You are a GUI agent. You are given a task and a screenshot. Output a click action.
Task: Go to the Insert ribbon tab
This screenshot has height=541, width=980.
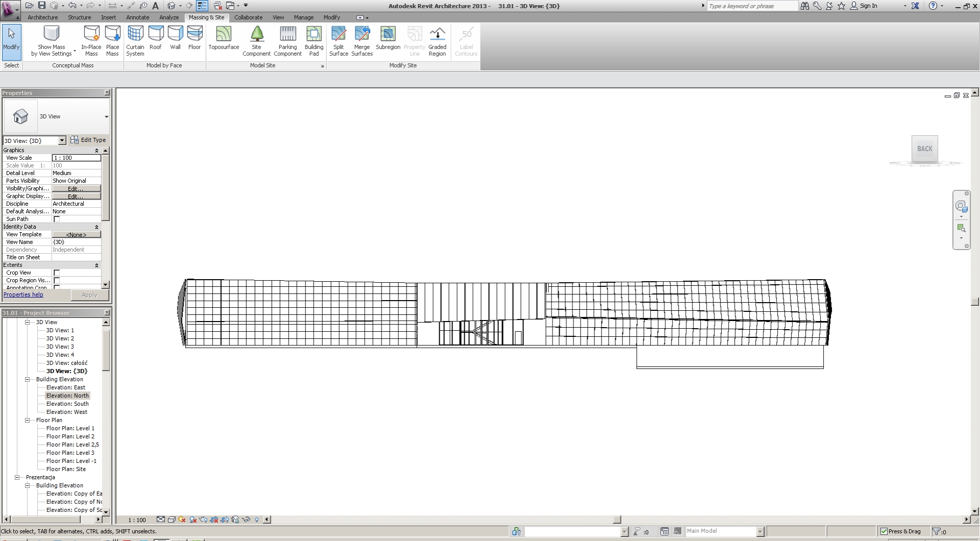pos(108,17)
